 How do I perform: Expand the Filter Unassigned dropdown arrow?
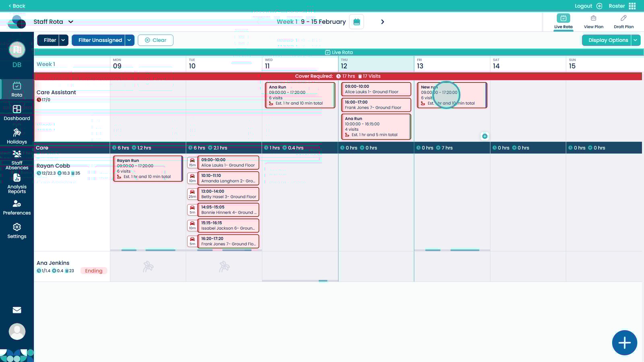129,40
